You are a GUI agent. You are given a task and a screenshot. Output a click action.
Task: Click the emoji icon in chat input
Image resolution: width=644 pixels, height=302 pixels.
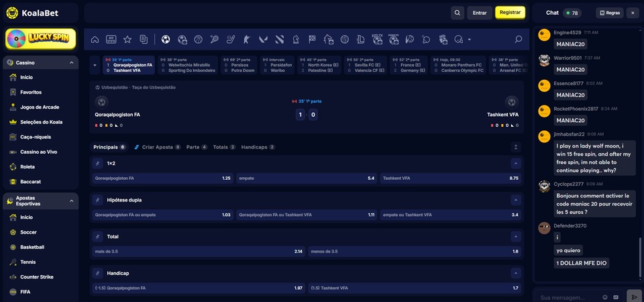point(605,297)
